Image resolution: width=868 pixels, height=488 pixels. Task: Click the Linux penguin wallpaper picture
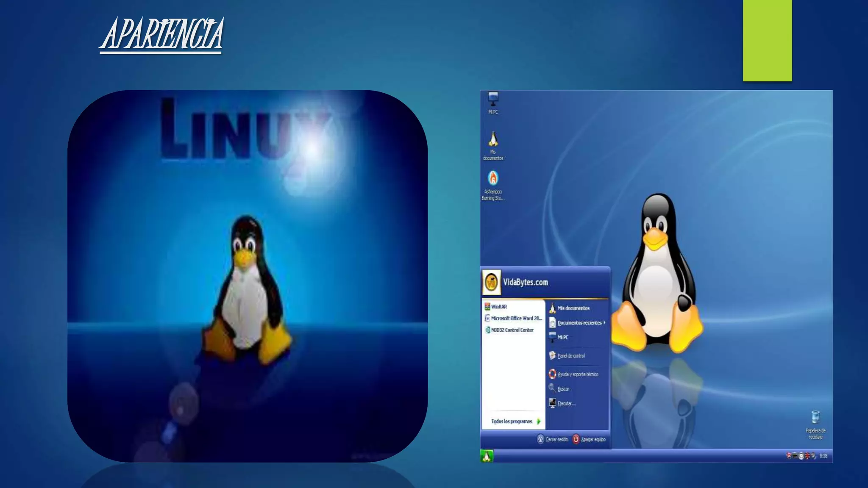(x=247, y=276)
